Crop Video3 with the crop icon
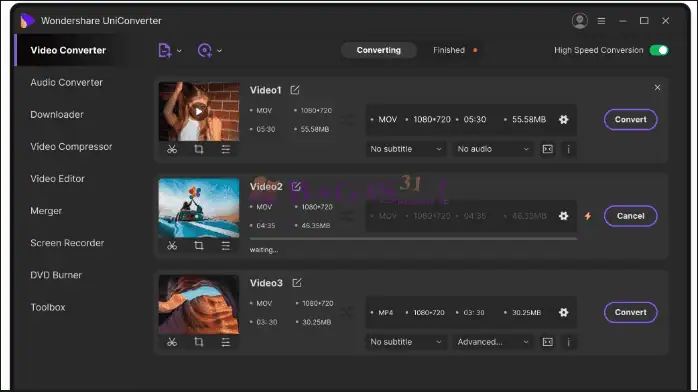Image resolution: width=698 pixels, height=392 pixels. point(199,342)
